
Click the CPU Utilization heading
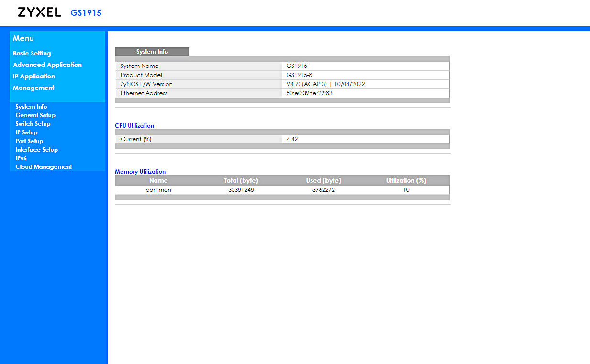[x=134, y=126]
